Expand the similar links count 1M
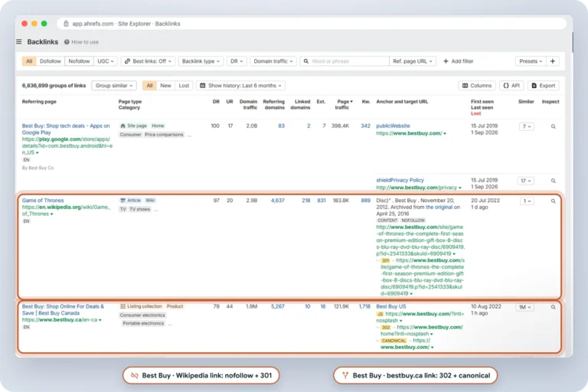Screen dimensions: 588x392 click(524, 307)
